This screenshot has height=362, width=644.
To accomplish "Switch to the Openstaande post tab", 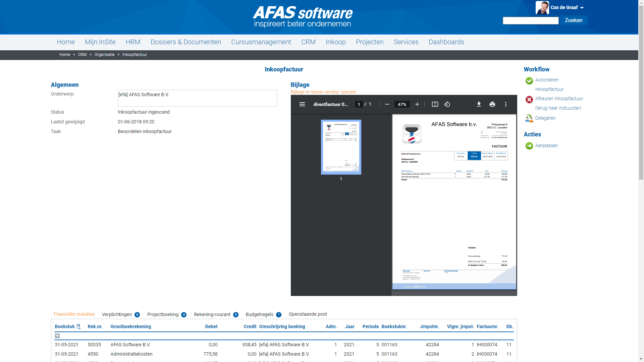I will 308,314.
